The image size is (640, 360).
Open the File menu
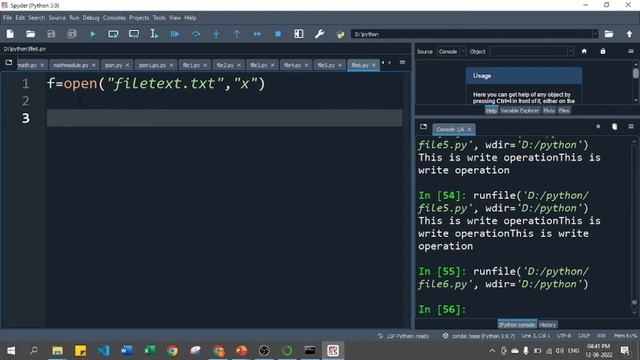(7, 18)
